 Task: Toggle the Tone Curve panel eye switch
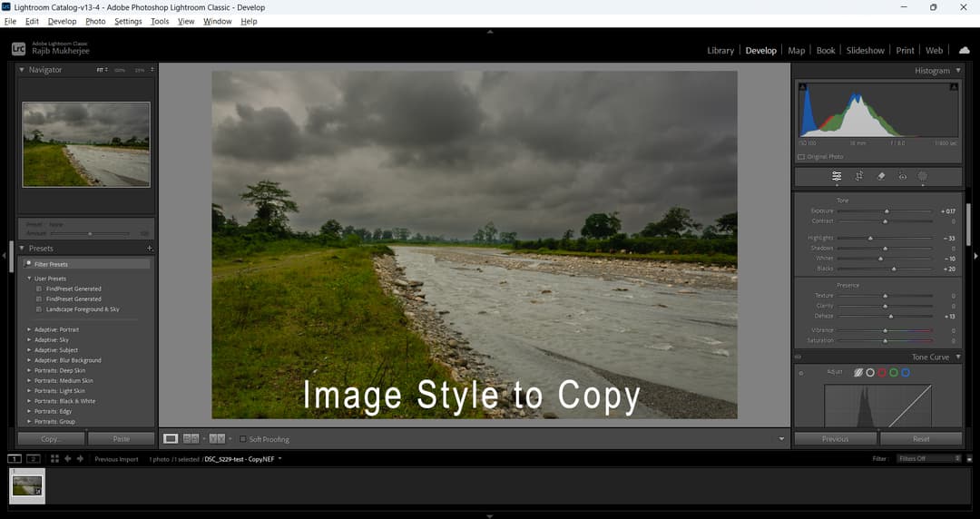[x=799, y=357]
